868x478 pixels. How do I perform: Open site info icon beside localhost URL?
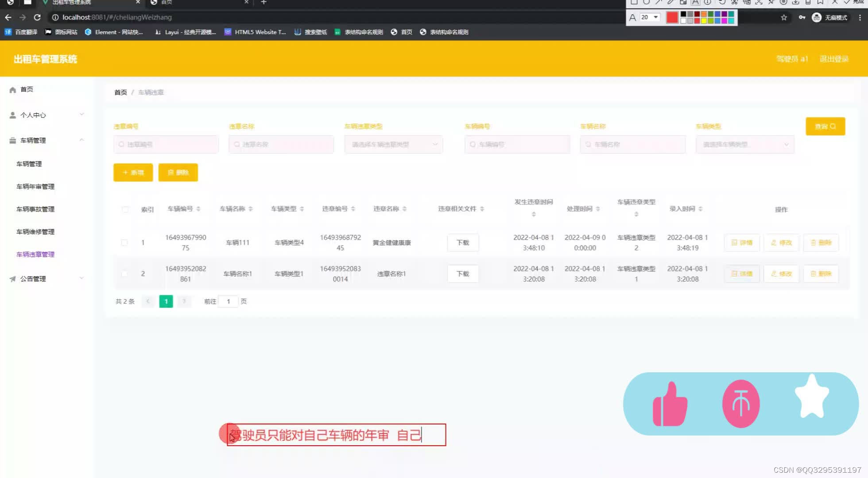(x=55, y=17)
